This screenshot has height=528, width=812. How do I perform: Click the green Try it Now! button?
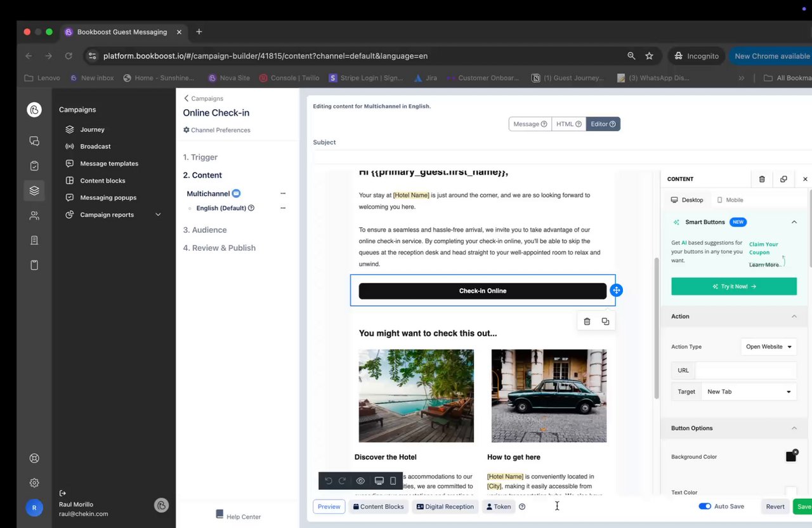tap(734, 286)
